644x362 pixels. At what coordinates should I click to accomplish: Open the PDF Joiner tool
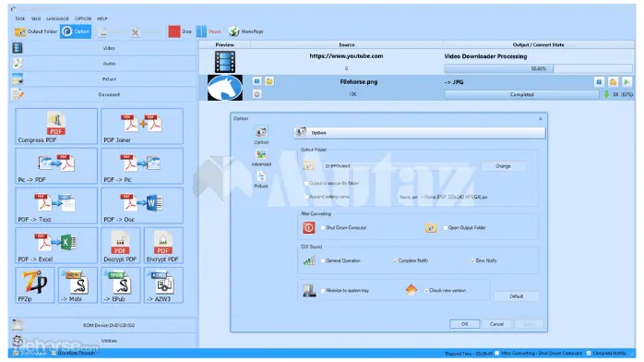pos(142,127)
